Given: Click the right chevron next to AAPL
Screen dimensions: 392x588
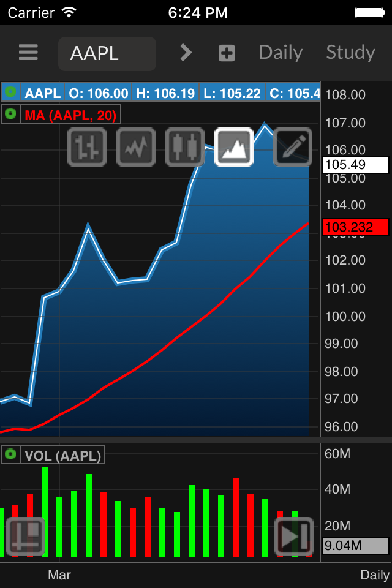Looking at the screenshot, I should pyautogui.click(x=186, y=53).
